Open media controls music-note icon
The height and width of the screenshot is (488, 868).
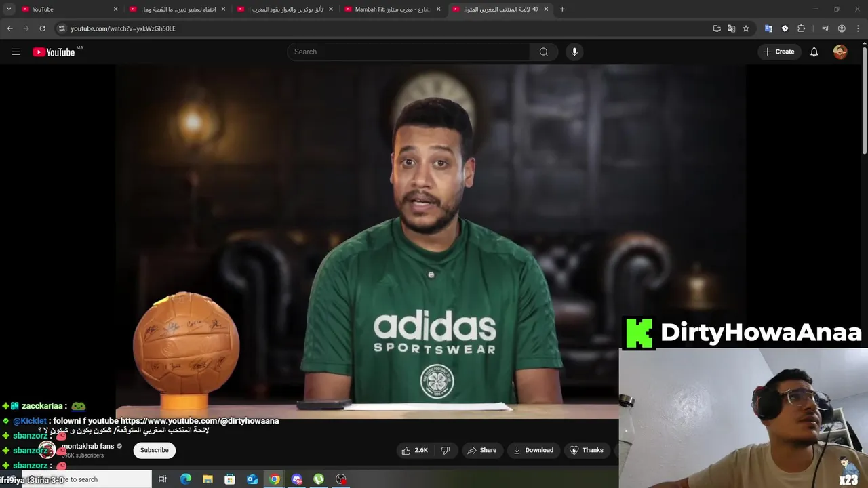[x=825, y=28]
